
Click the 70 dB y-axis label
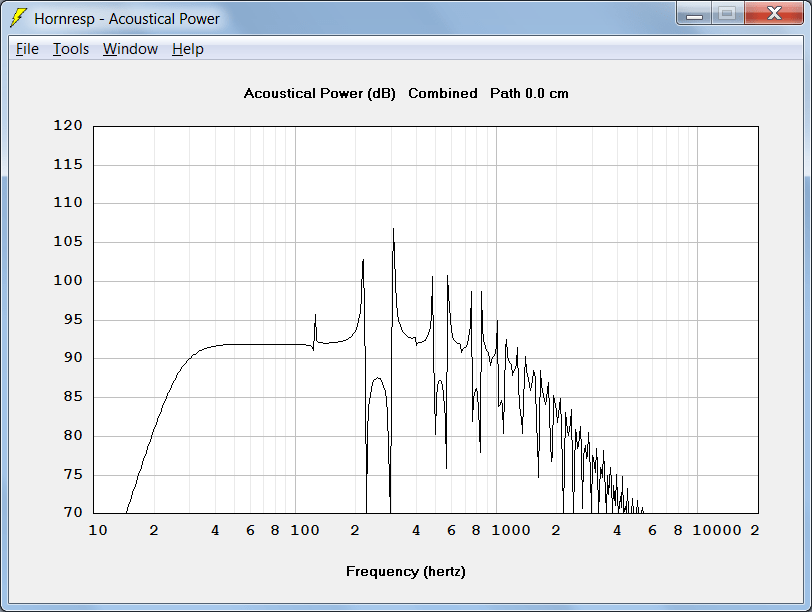point(73,512)
